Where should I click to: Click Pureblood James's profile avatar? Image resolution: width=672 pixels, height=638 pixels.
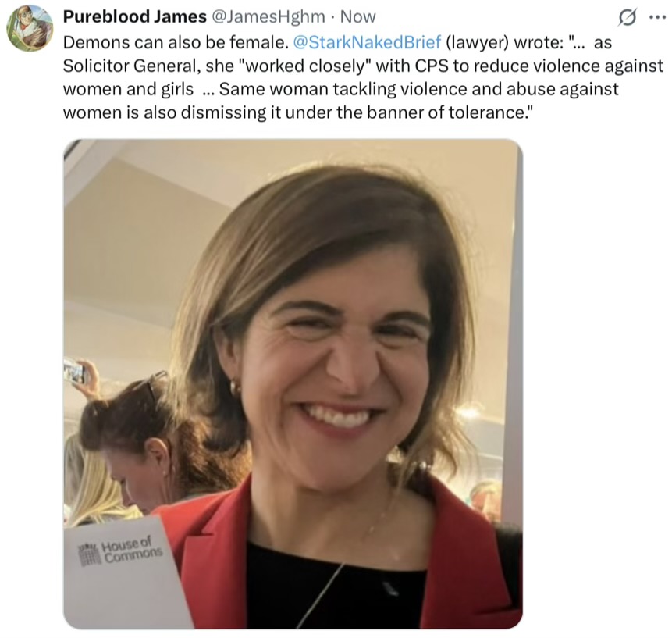click(30, 28)
